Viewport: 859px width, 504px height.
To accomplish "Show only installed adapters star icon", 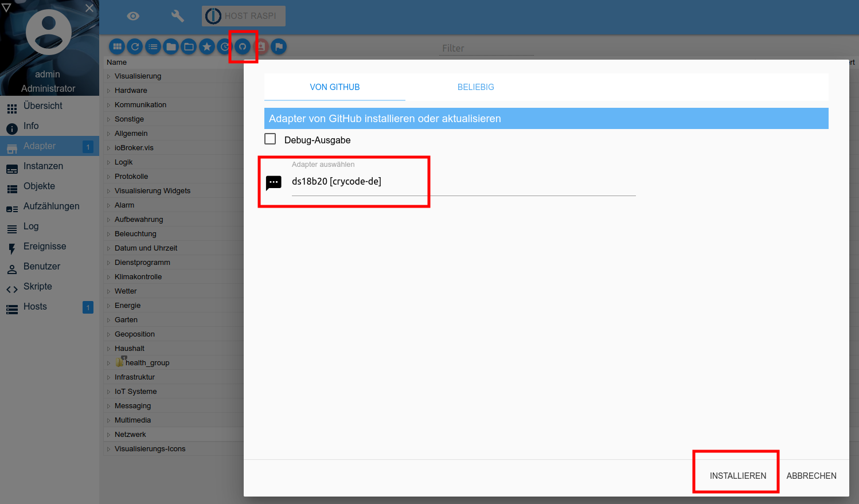I will (x=207, y=46).
